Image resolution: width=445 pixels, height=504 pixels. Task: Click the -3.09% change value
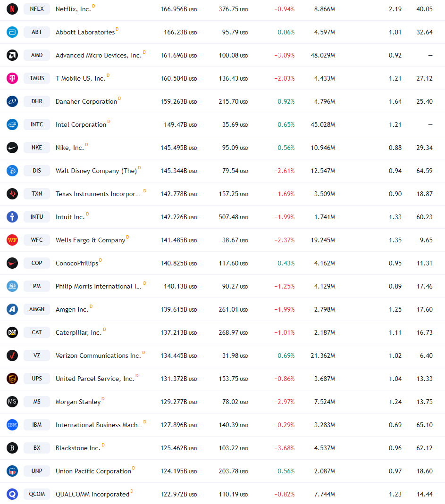(x=285, y=55)
